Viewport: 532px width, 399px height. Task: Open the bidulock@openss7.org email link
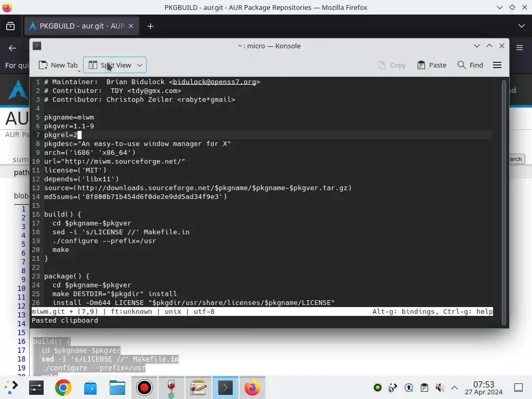[215, 82]
